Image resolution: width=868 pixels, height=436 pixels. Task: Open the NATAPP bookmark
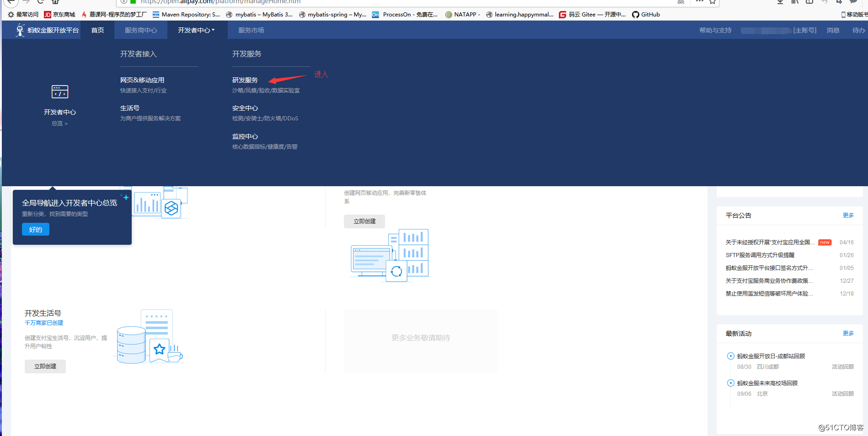463,15
